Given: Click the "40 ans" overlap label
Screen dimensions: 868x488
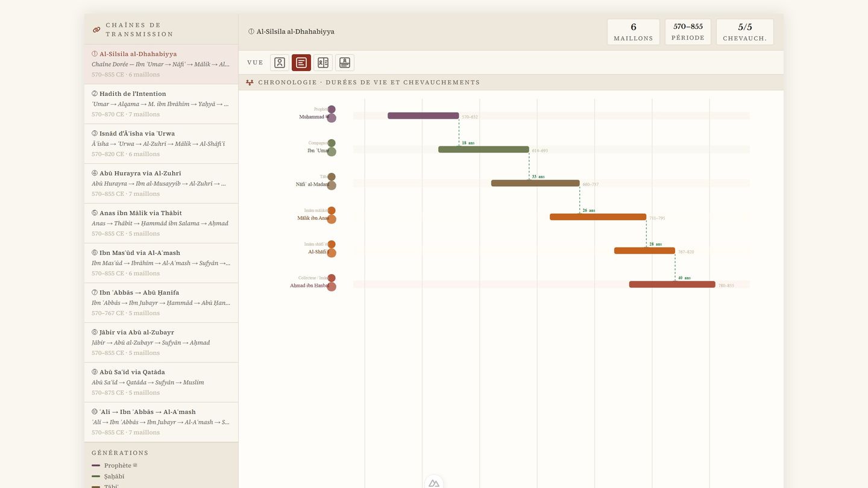Looking at the screenshot, I should 684,278.
